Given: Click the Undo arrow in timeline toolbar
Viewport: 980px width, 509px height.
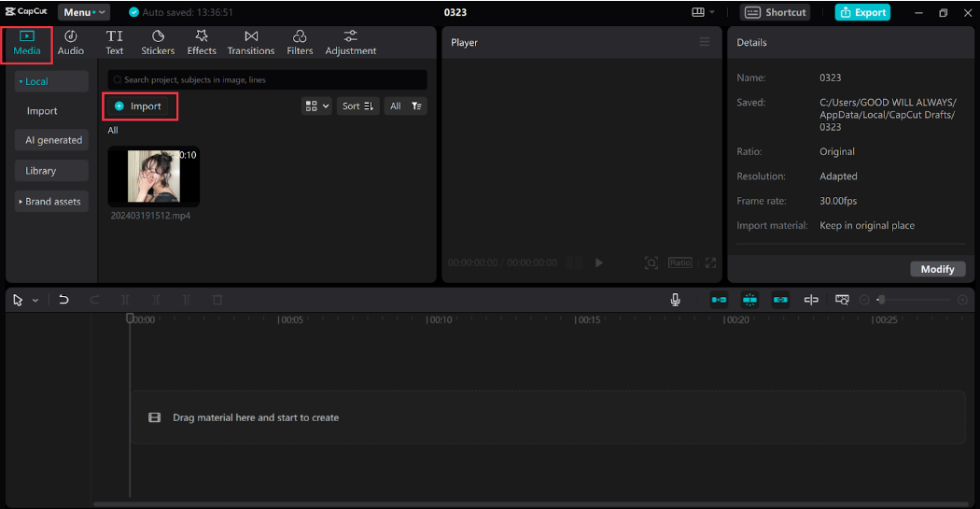Looking at the screenshot, I should pyautogui.click(x=63, y=300).
